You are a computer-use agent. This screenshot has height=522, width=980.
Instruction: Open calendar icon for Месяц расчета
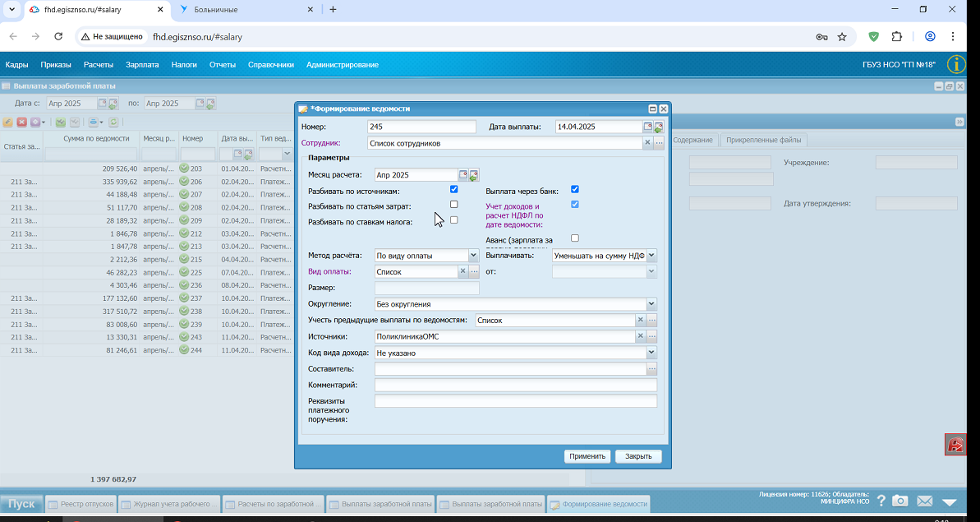[463, 175]
